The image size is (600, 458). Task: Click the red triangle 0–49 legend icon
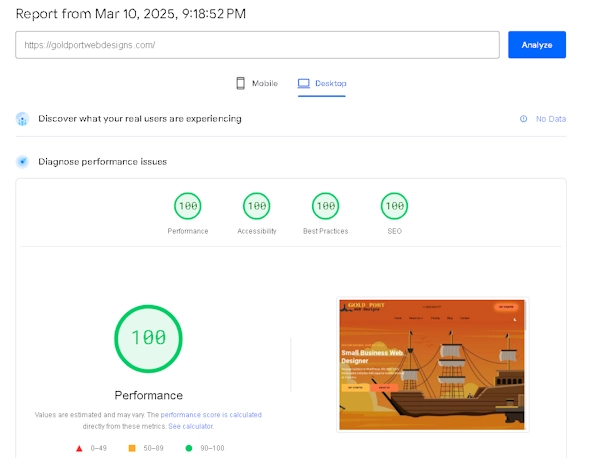(79, 448)
